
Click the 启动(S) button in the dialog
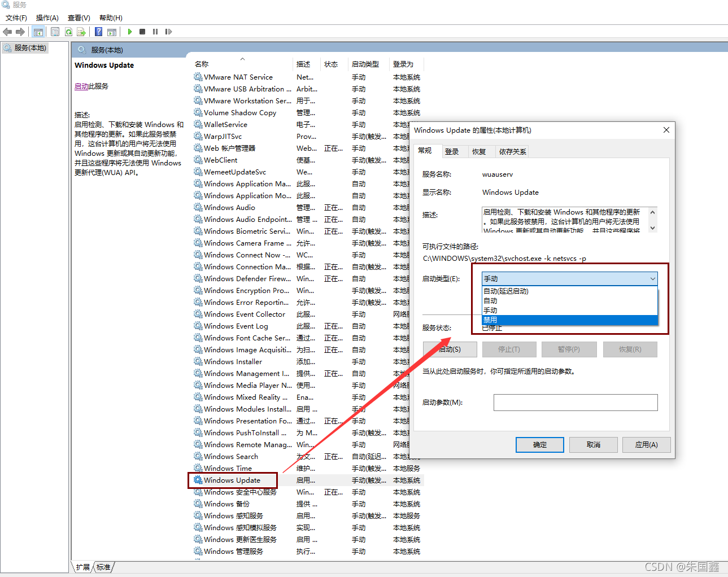pos(450,349)
